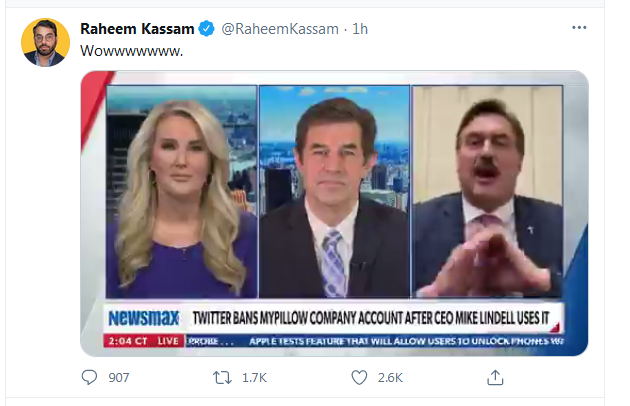Screen dimensions: 630x406
Task: Like the tweet with the heart icon
Action: click(x=359, y=378)
